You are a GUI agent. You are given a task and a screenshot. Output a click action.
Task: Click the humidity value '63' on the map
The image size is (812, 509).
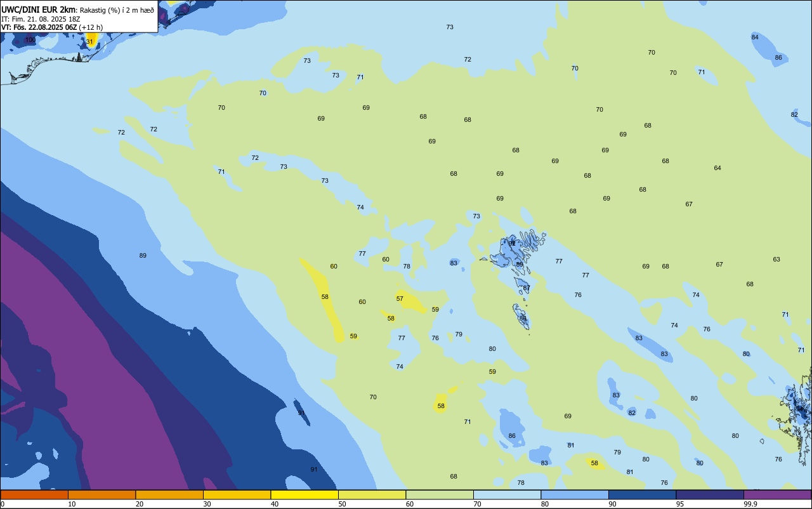pos(776,260)
